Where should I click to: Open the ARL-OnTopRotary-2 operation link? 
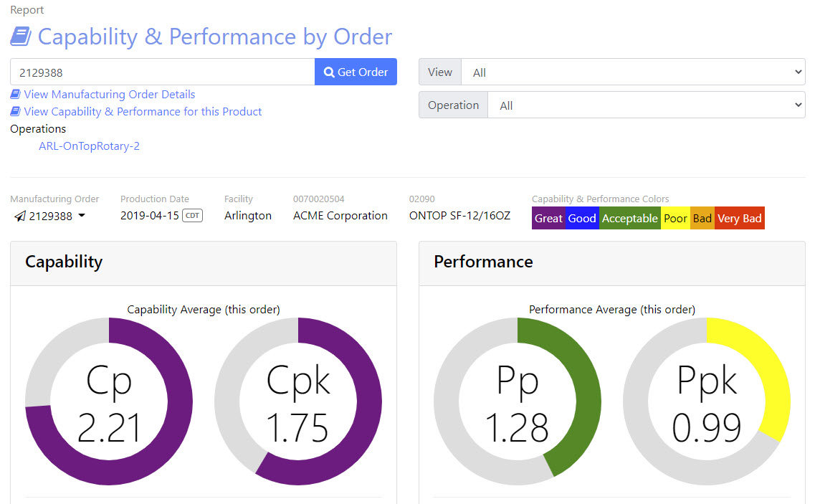(89, 146)
